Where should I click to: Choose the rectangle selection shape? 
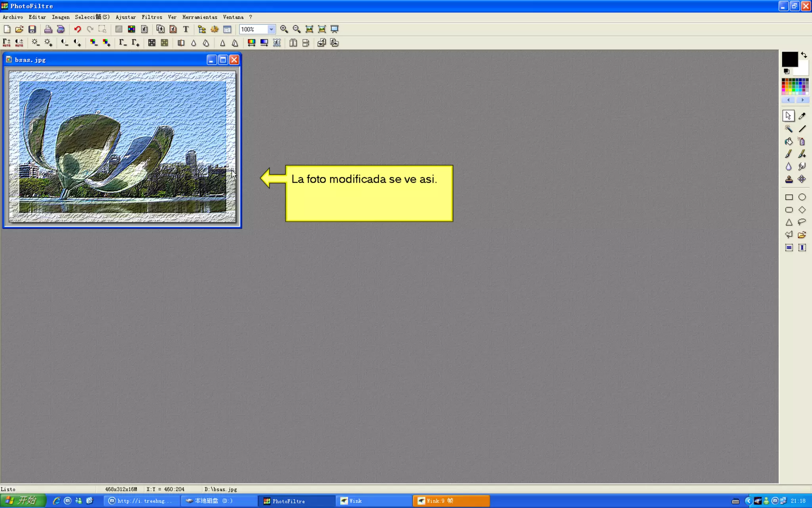point(789,197)
